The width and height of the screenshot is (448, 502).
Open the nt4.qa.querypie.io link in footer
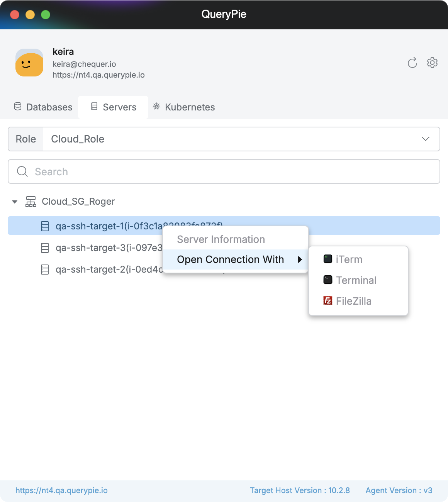pos(61,490)
